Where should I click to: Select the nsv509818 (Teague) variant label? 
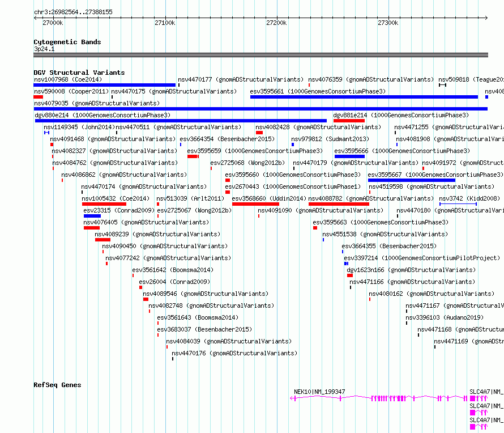pos(471,79)
